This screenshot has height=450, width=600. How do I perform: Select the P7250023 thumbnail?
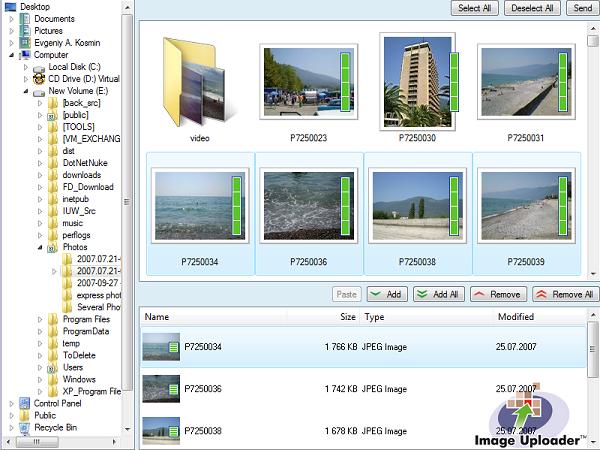(308, 82)
